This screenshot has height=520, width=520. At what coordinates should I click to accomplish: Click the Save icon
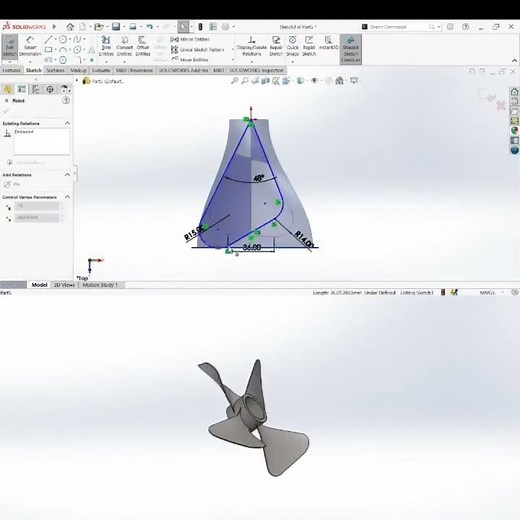click(116, 27)
